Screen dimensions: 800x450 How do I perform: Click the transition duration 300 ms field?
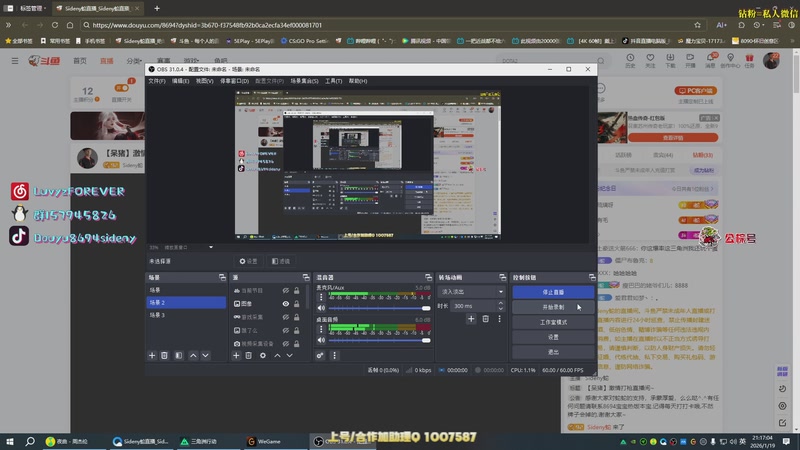coord(473,306)
